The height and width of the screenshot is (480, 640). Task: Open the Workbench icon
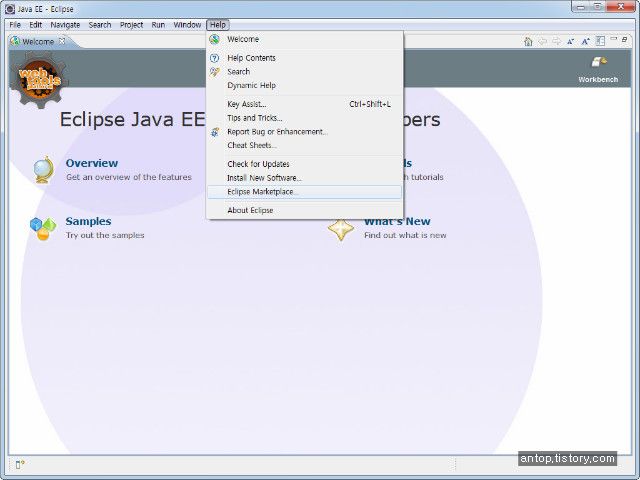599,62
